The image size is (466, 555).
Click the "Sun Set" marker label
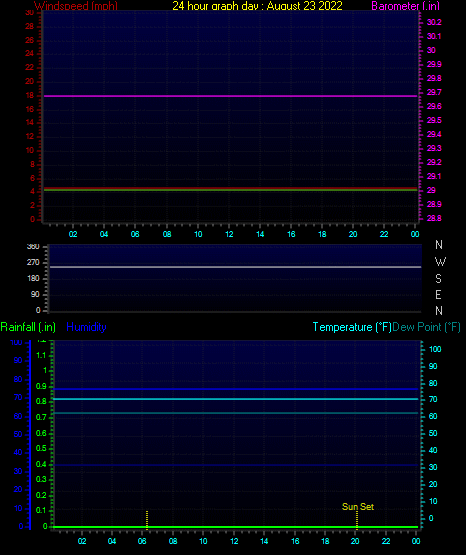click(x=358, y=507)
